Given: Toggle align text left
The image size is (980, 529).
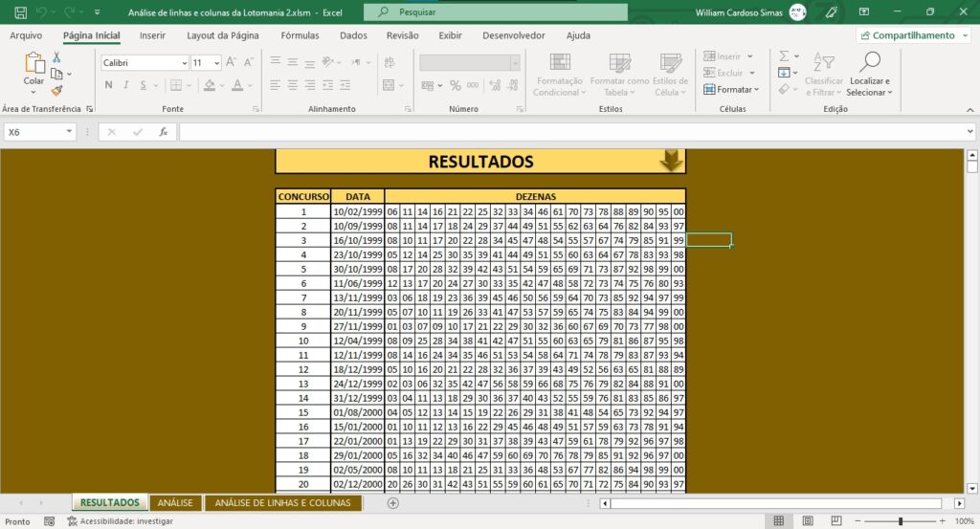Looking at the screenshot, I should 275,85.
